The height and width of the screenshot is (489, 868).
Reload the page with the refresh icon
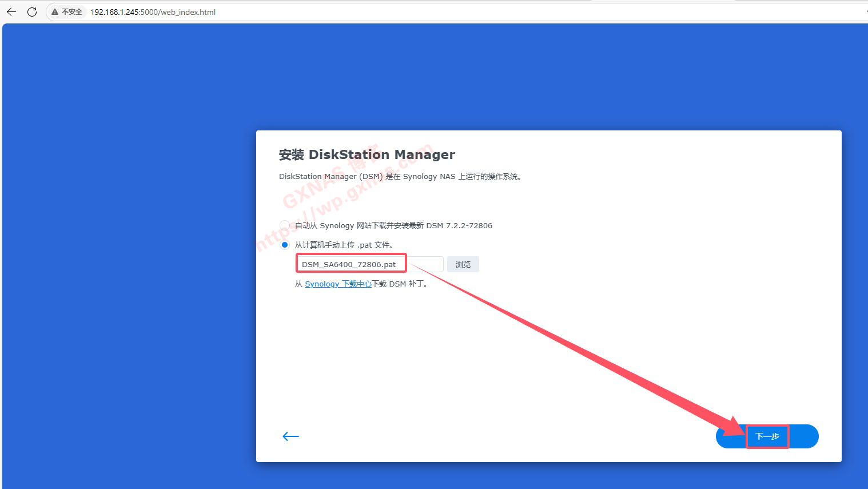pyautogui.click(x=32, y=12)
